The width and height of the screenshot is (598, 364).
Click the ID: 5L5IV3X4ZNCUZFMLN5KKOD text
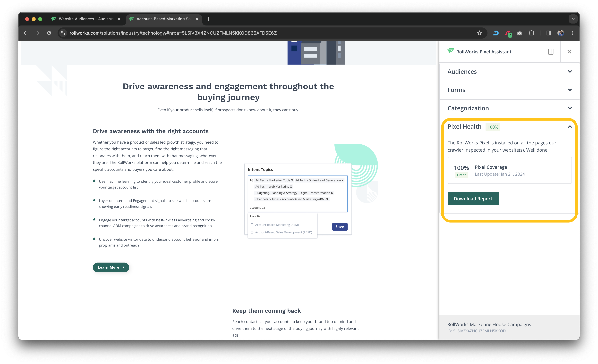coord(476,331)
